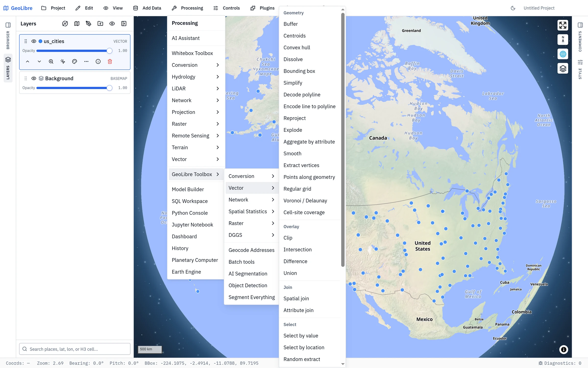Open the Controls menu
588x368 pixels.
click(x=227, y=8)
